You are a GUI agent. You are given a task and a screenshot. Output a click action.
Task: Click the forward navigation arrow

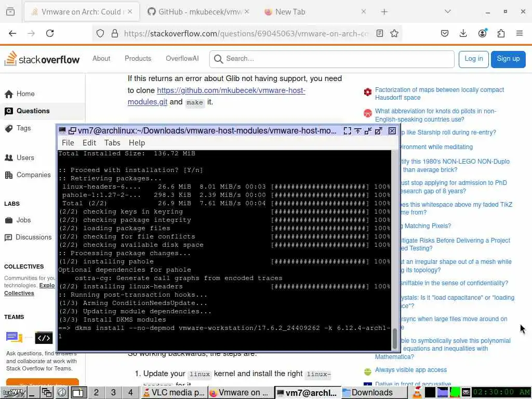pyautogui.click(x=31, y=33)
